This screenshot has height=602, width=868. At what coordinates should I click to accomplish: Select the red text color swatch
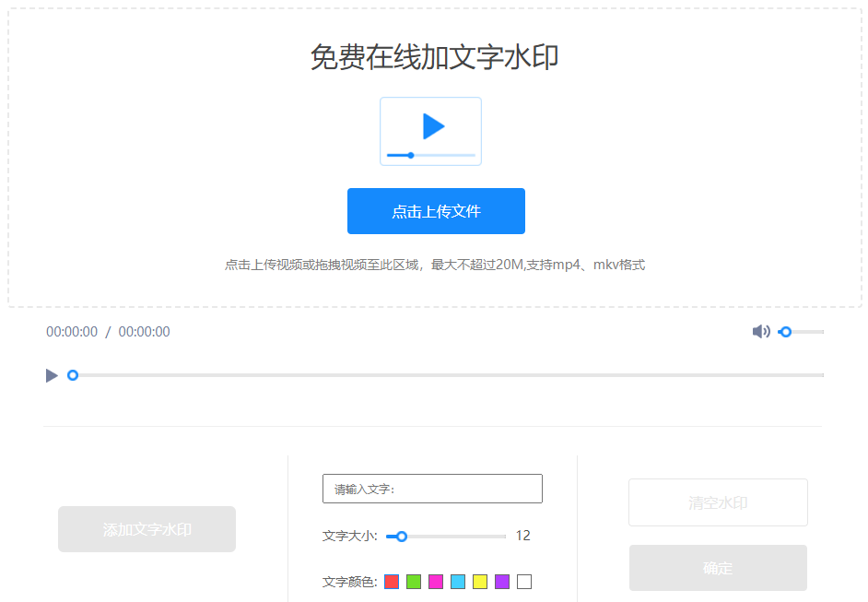tap(391, 581)
